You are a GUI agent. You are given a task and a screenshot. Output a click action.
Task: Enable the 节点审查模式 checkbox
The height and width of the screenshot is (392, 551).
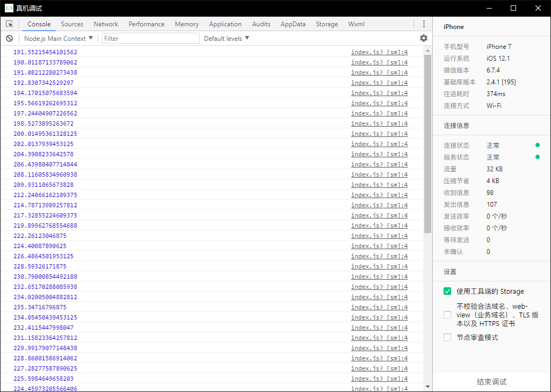click(447, 338)
